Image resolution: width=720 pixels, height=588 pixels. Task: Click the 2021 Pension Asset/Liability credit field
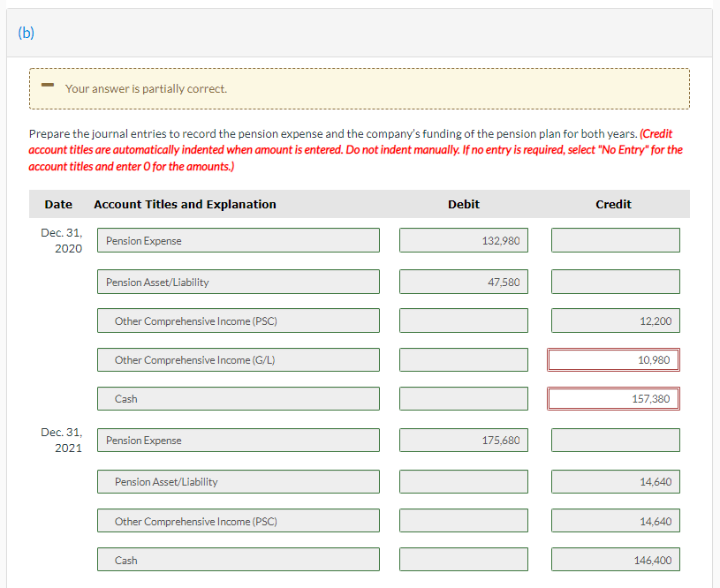[x=615, y=481]
